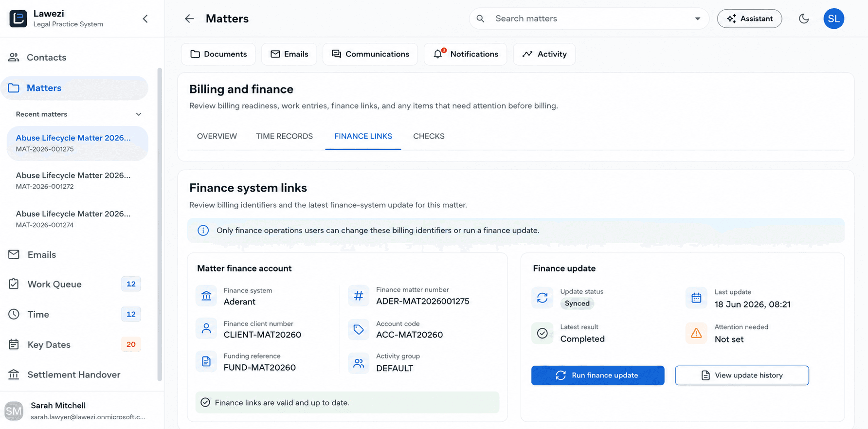868x429 pixels.
Task: Toggle dark mode moon icon
Action: pos(804,18)
